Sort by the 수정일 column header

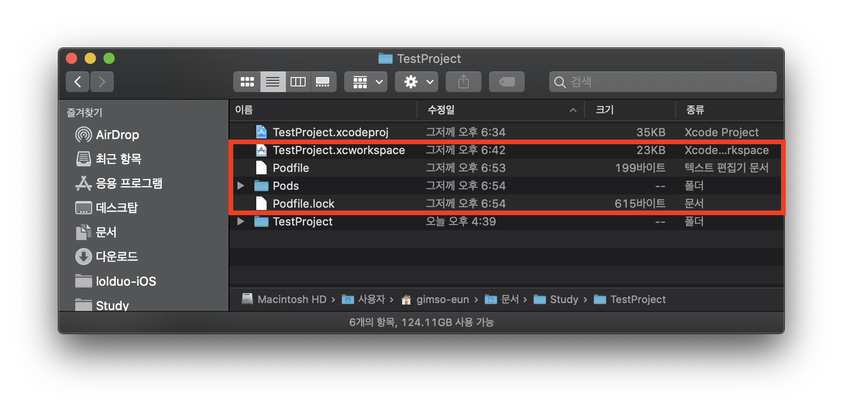(500, 110)
